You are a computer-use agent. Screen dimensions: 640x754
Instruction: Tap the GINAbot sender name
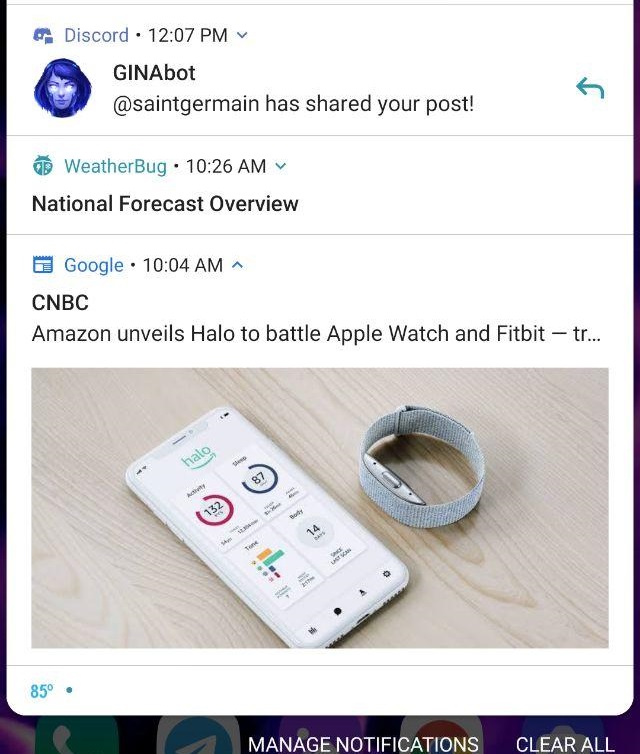[x=154, y=73]
